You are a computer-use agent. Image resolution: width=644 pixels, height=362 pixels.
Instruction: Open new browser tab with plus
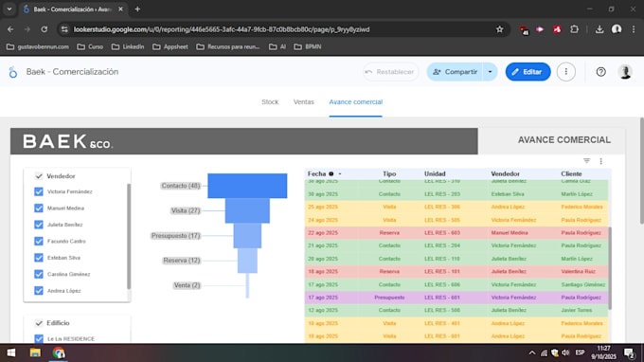[137, 9]
